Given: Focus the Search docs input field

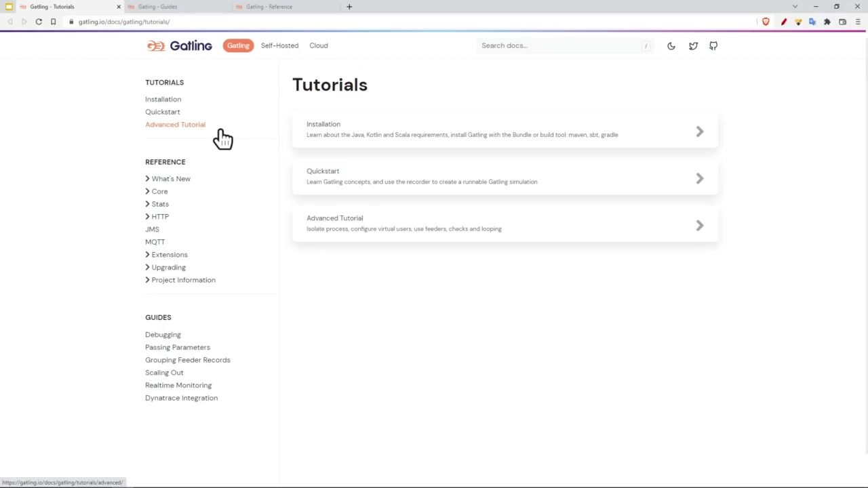Looking at the screenshot, I should pyautogui.click(x=559, y=45).
